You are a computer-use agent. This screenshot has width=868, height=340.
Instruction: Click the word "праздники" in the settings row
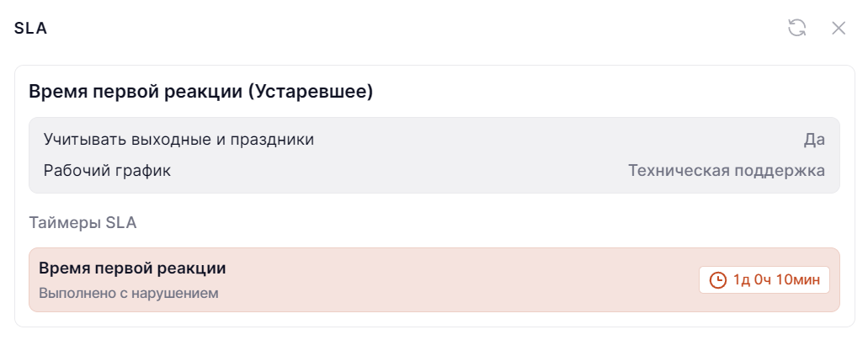(x=276, y=139)
